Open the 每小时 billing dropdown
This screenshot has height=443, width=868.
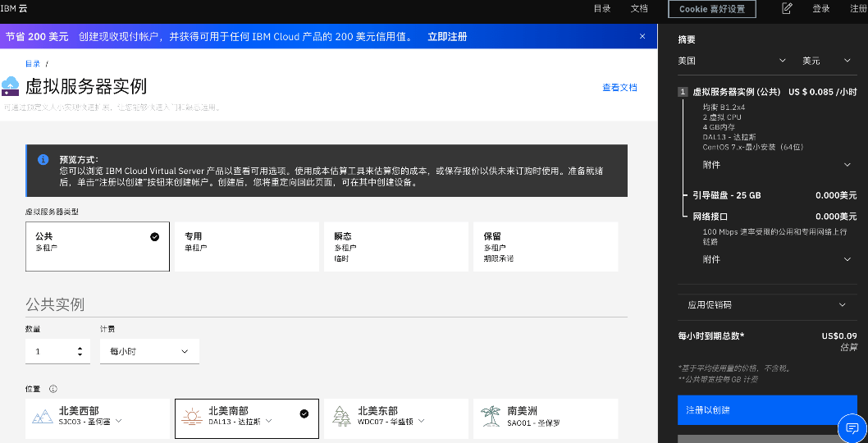coord(149,351)
